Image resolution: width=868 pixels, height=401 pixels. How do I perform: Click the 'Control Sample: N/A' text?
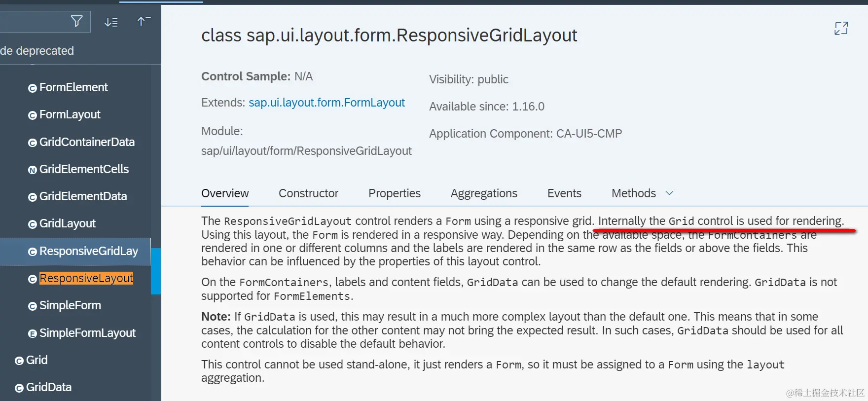click(257, 76)
